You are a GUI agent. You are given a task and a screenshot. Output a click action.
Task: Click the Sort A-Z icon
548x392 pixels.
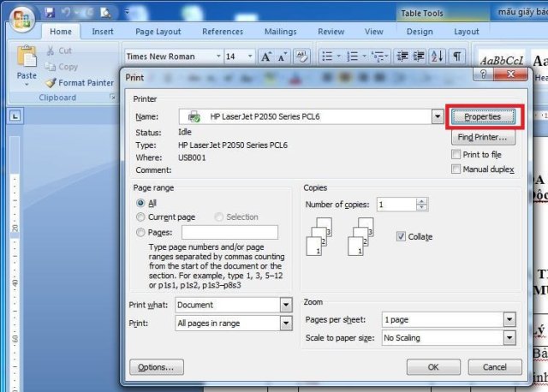(x=438, y=56)
